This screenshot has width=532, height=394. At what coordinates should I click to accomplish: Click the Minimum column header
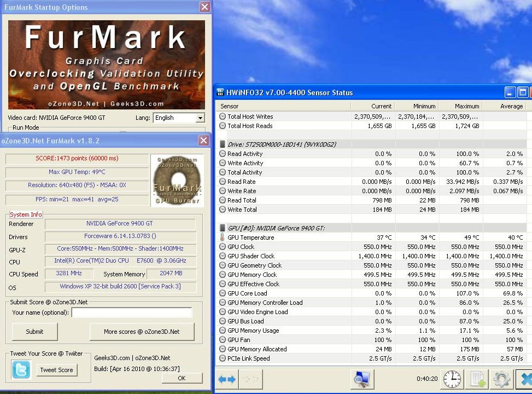point(417,106)
